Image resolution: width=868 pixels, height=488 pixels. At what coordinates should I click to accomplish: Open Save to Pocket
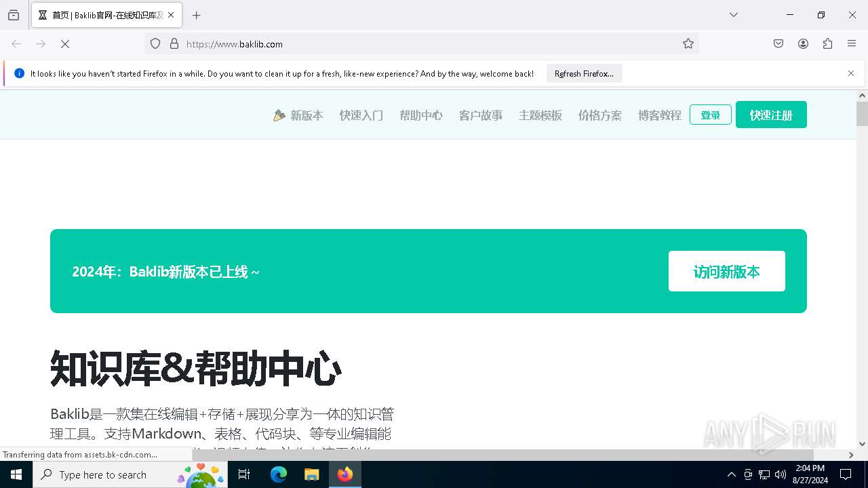pos(778,44)
